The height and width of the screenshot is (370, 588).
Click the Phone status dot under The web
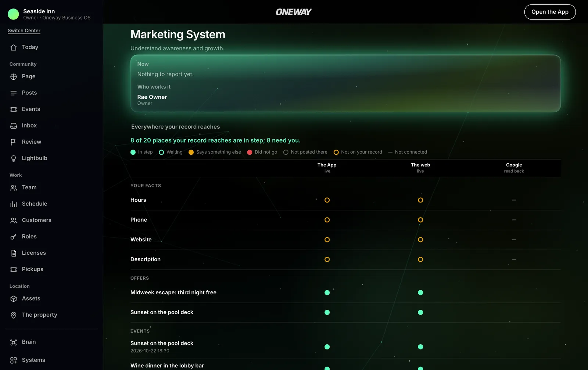(420, 220)
